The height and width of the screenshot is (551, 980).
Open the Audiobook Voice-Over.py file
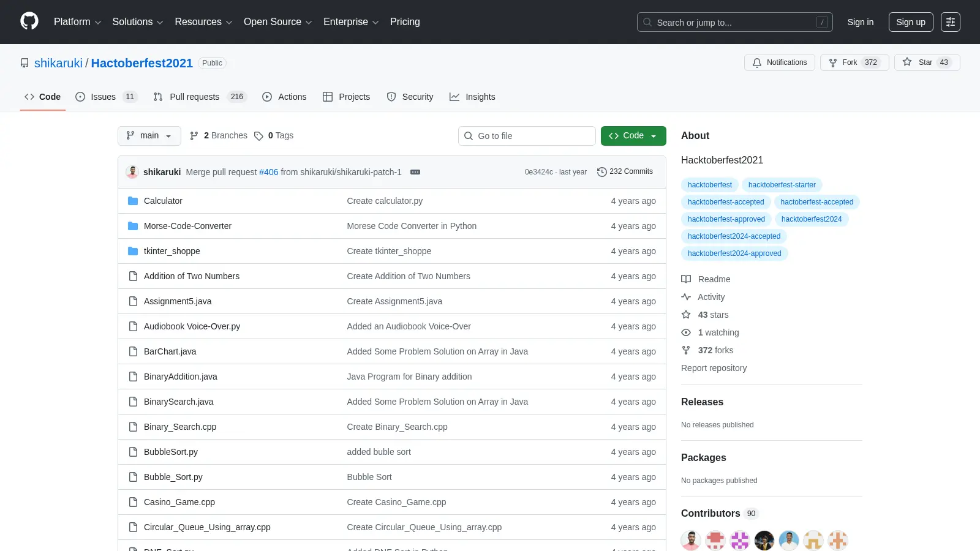click(x=192, y=326)
